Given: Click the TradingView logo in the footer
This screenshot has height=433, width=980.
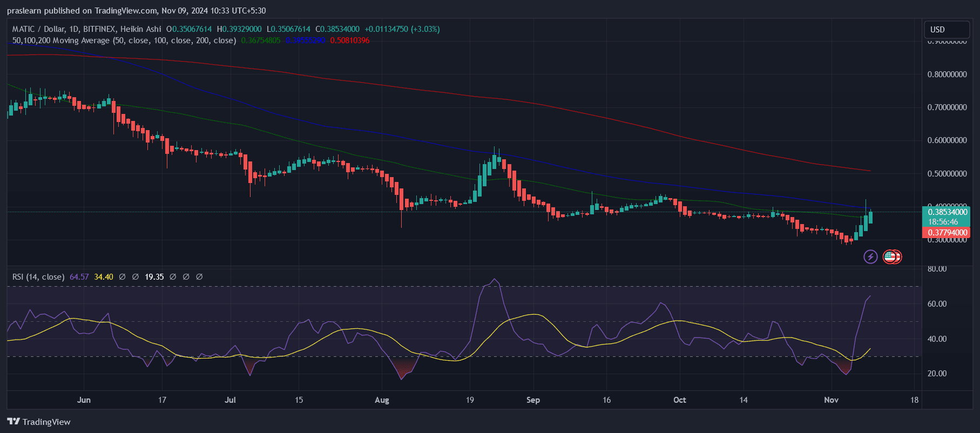Looking at the screenshot, I should (39, 422).
